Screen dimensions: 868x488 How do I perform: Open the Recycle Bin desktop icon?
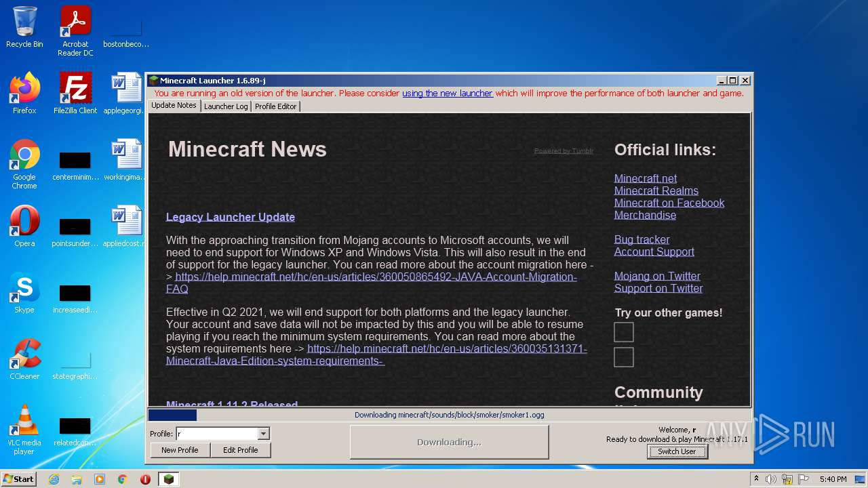point(24,27)
